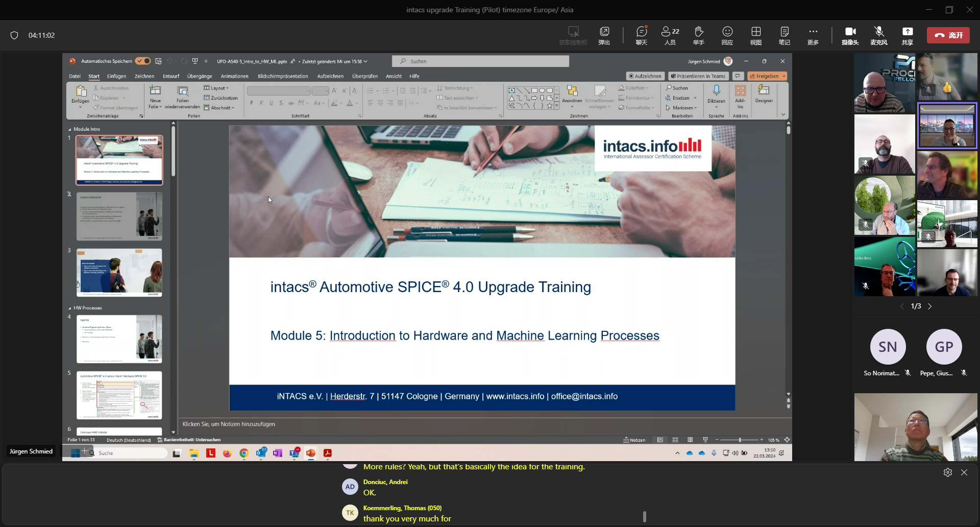Open the comments pane icon next to Freigeben

(x=738, y=76)
